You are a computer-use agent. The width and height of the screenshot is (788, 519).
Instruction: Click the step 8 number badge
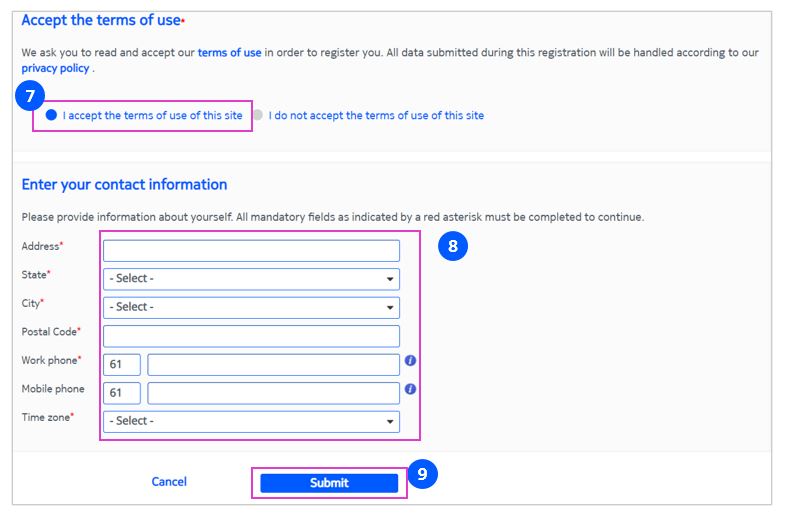(x=453, y=246)
